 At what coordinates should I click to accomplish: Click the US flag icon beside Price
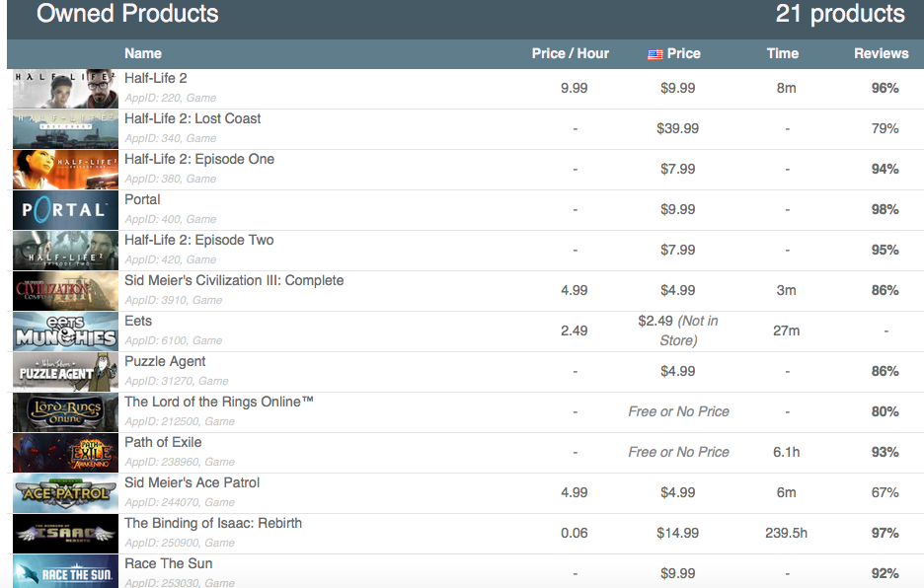click(x=655, y=54)
